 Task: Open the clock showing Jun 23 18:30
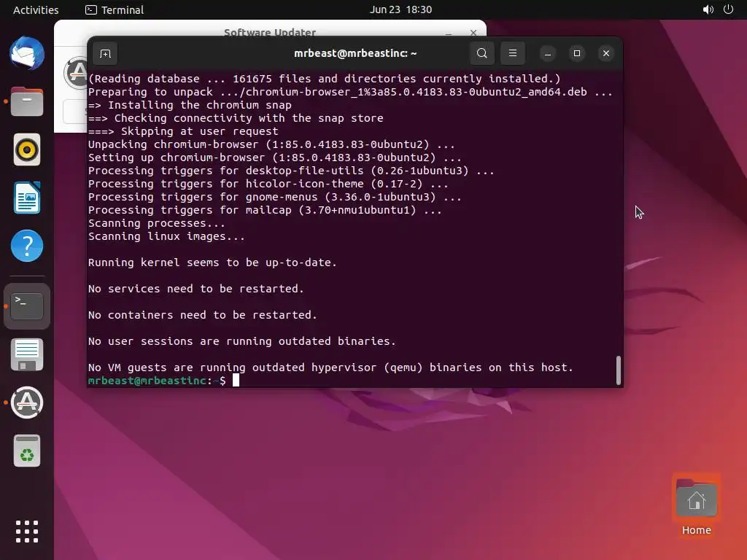pyautogui.click(x=400, y=9)
